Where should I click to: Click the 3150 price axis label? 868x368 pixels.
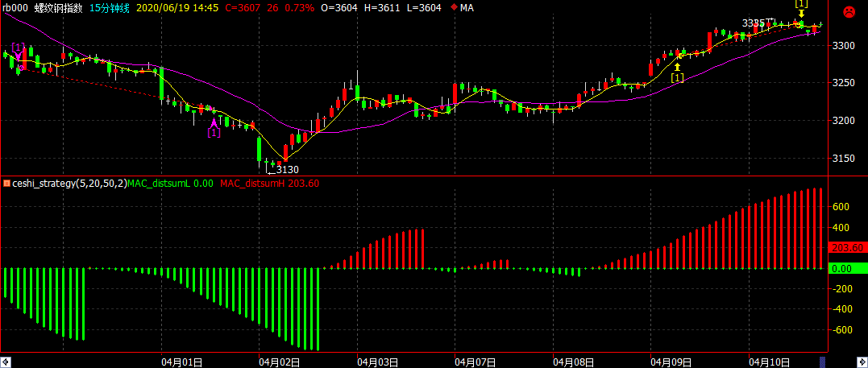(845, 159)
